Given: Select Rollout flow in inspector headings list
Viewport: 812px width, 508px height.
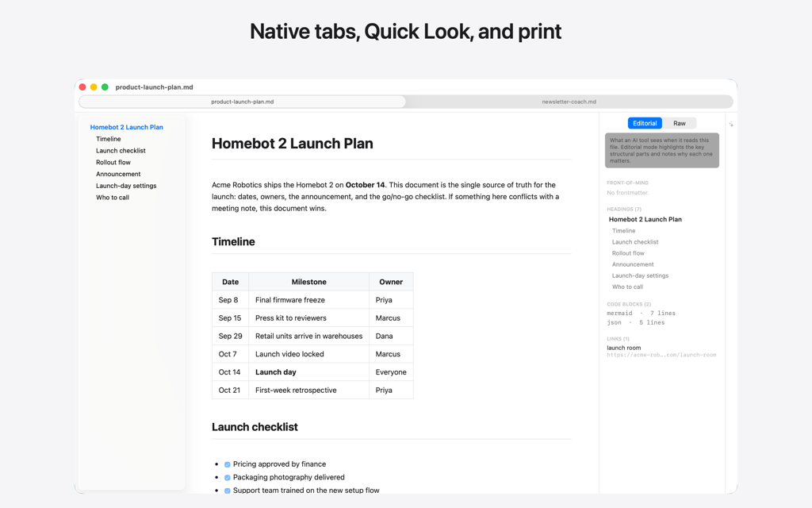Looking at the screenshot, I should [x=628, y=253].
